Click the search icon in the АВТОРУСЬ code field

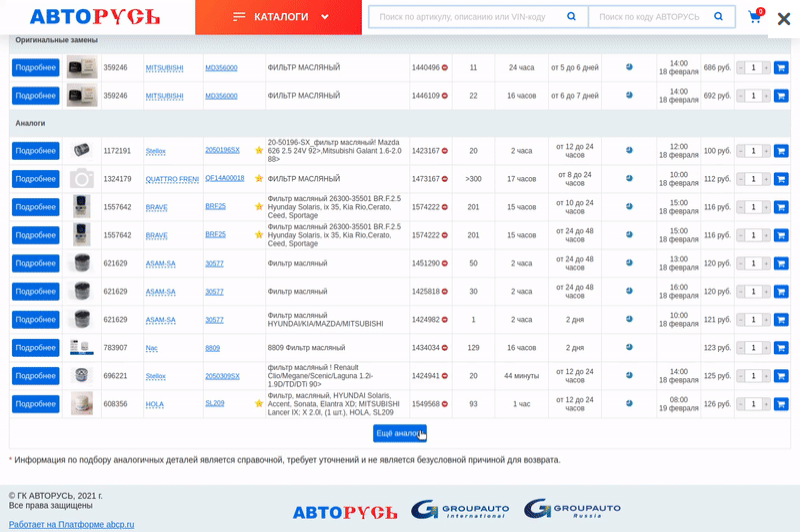[x=718, y=17]
